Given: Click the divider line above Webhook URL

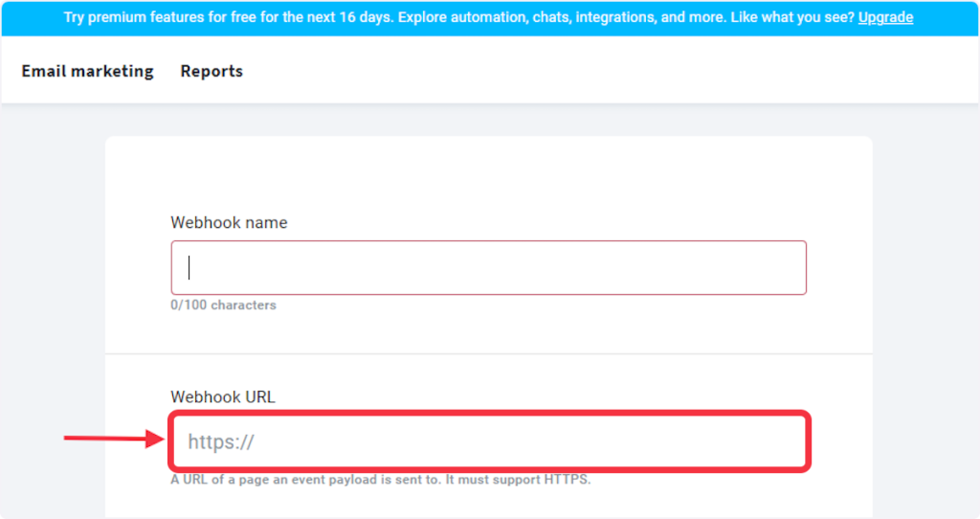Looking at the screenshot, I should point(488,354).
